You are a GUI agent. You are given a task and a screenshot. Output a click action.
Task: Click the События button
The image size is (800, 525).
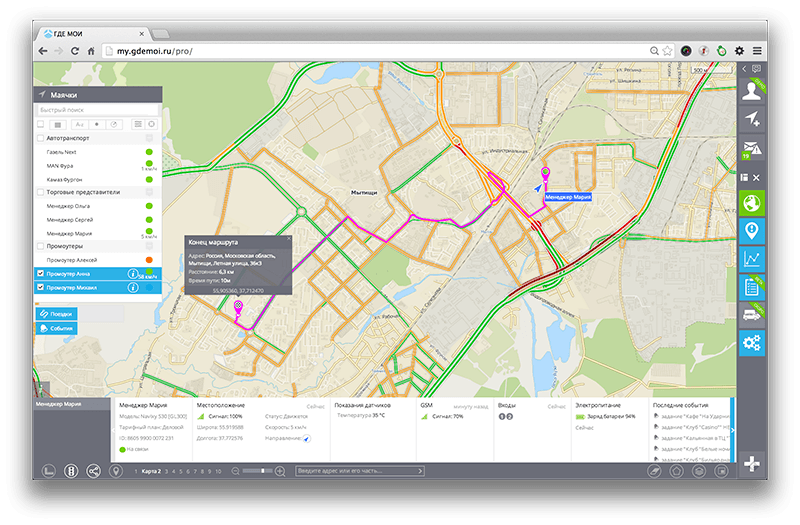[57, 327]
